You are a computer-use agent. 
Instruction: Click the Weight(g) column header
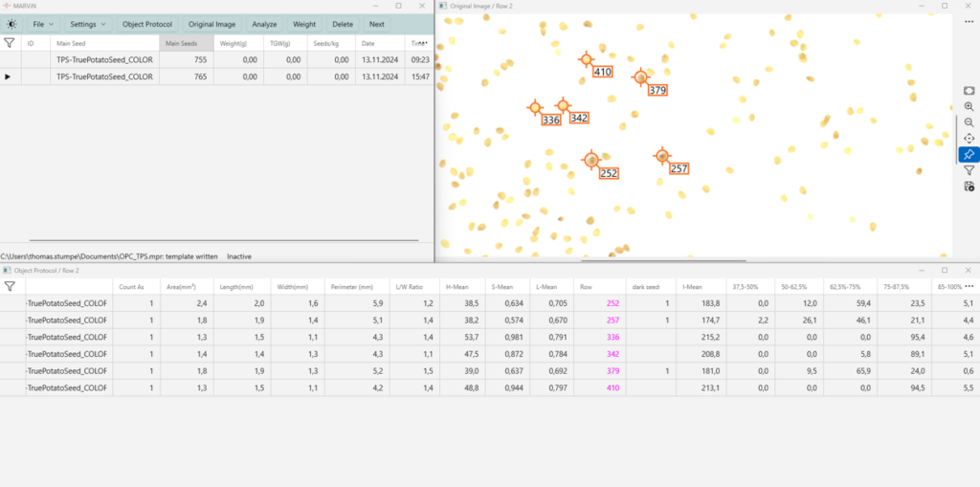[238, 43]
